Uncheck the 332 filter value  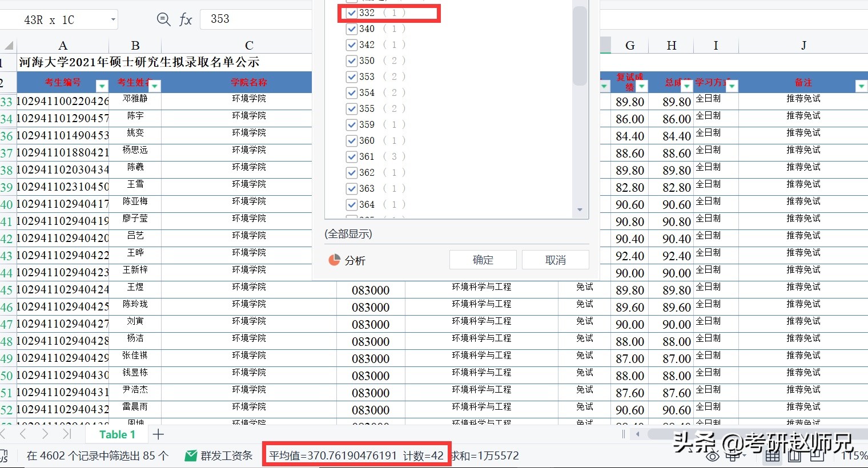[x=351, y=13]
